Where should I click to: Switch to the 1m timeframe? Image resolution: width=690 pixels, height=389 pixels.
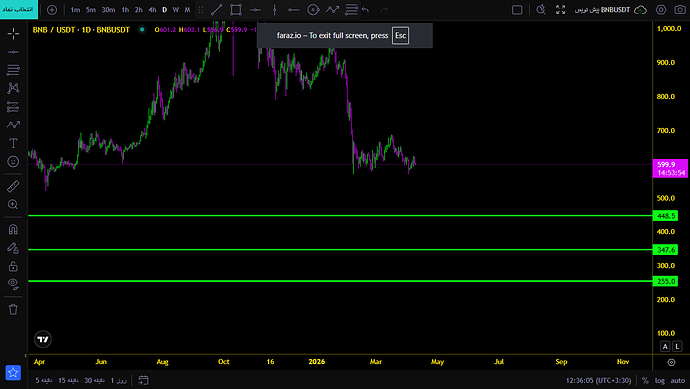click(x=75, y=10)
